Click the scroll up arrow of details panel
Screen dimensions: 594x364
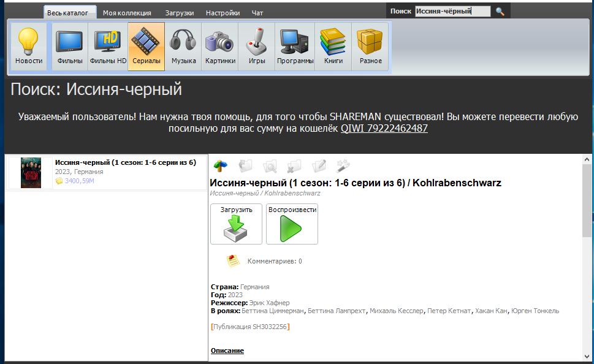click(587, 160)
